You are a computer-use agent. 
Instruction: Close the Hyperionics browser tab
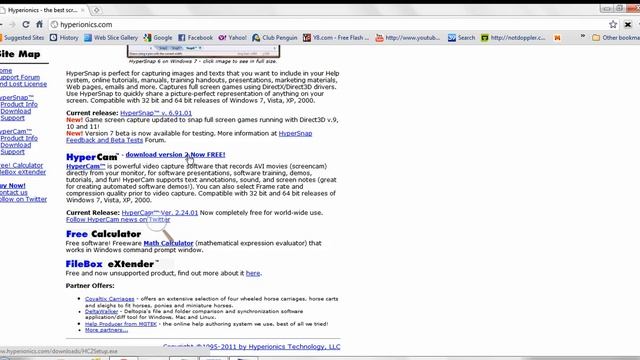pyautogui.click(x=82, y=10)
